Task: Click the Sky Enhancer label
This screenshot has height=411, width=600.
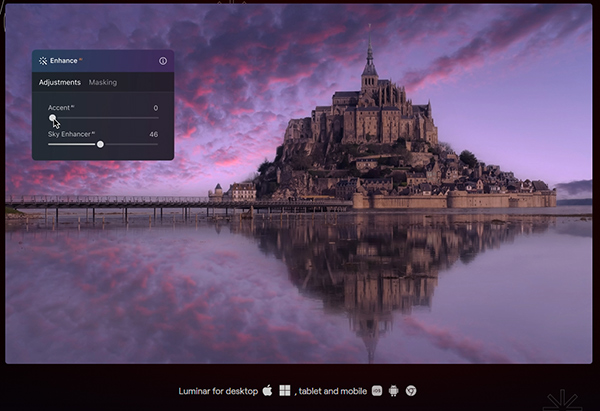Action: (70, 134)
